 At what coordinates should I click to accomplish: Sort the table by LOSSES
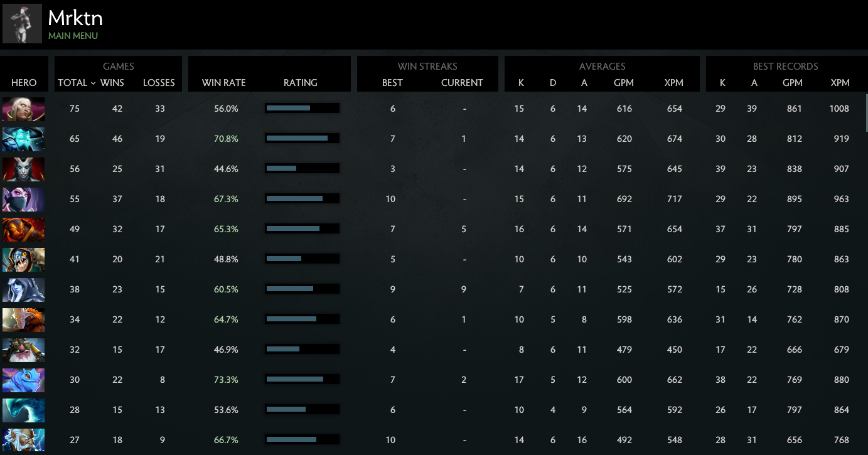[159, 83]
